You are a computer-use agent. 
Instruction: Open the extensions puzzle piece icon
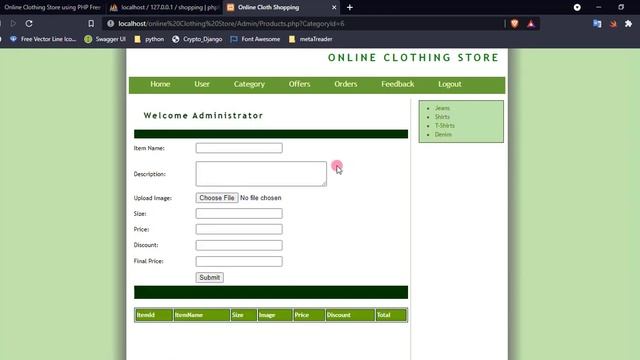pos(629,24)
